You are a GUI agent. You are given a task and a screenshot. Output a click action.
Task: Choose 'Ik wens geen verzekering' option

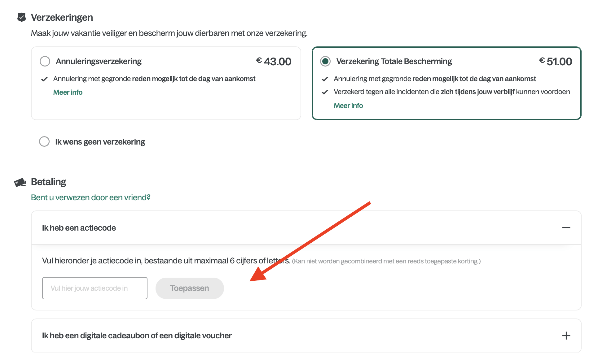pos(44,141)
